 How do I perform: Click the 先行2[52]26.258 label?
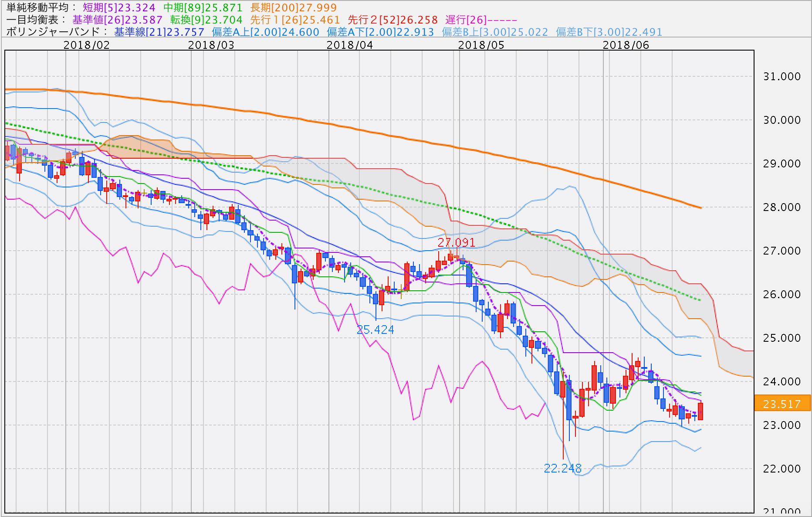(392, 20)
